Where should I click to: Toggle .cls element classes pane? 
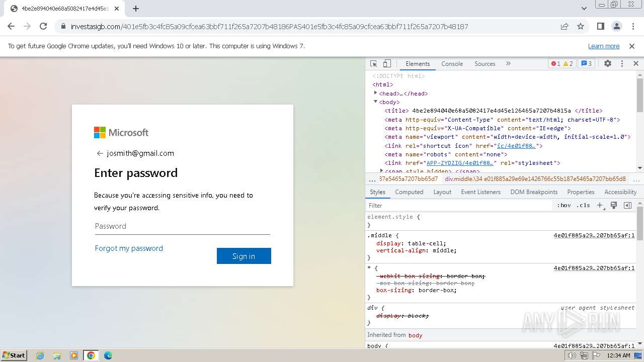(583, 205)
